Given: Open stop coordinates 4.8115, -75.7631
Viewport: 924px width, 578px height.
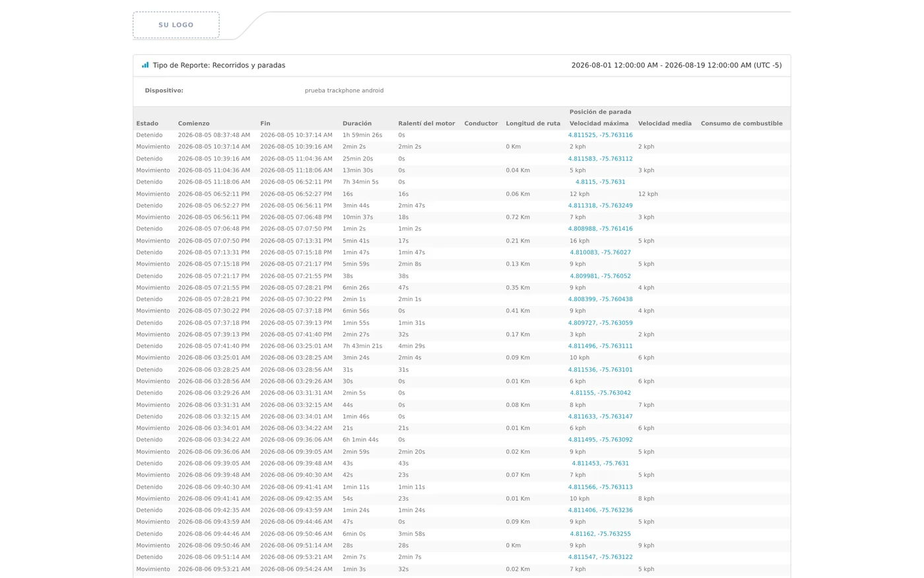Looking at the screenshot, I should (x=600, y=182).
